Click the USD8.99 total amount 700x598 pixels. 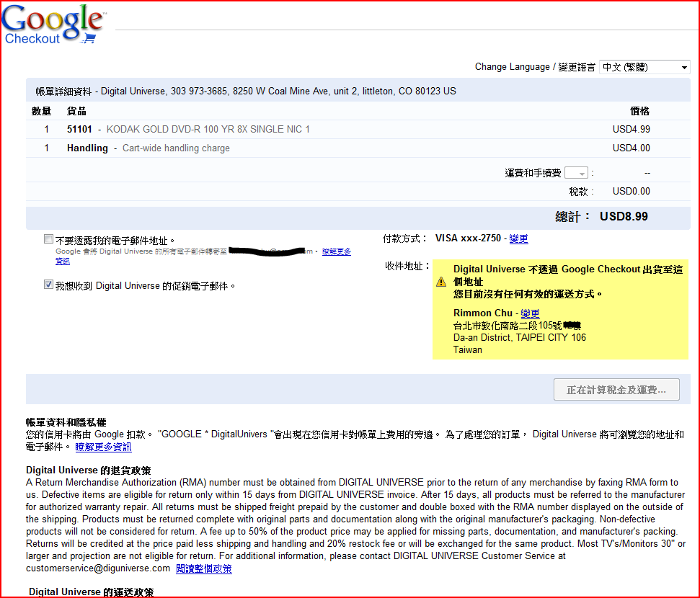point(624,216)
